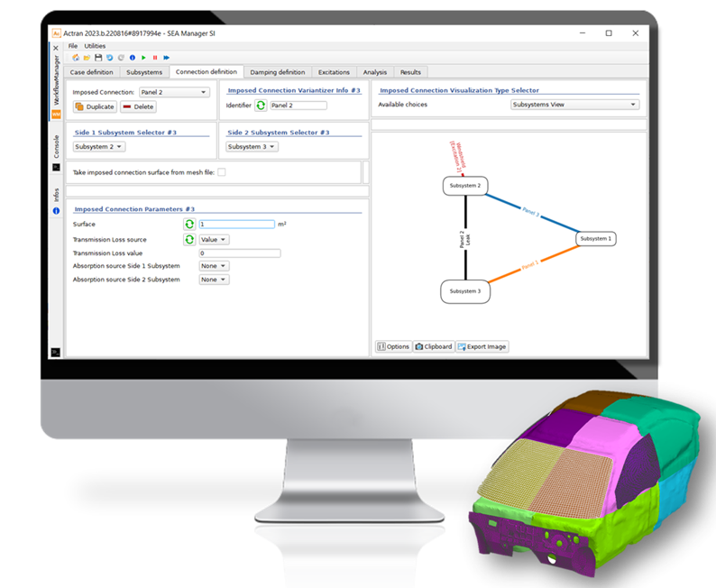The height and width of the screenshot is (588, 716).
Task: Select the Connection definition tab
Action: (x=207, y=71)
